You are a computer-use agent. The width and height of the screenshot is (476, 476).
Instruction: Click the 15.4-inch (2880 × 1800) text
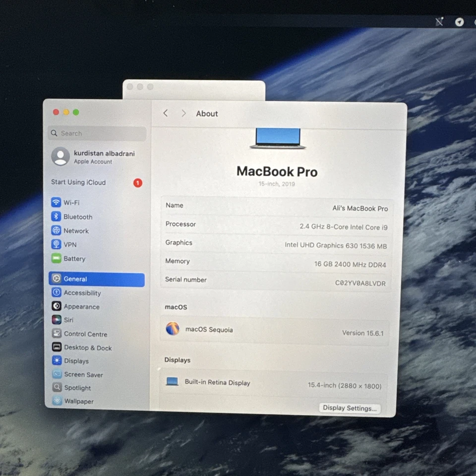345,386
